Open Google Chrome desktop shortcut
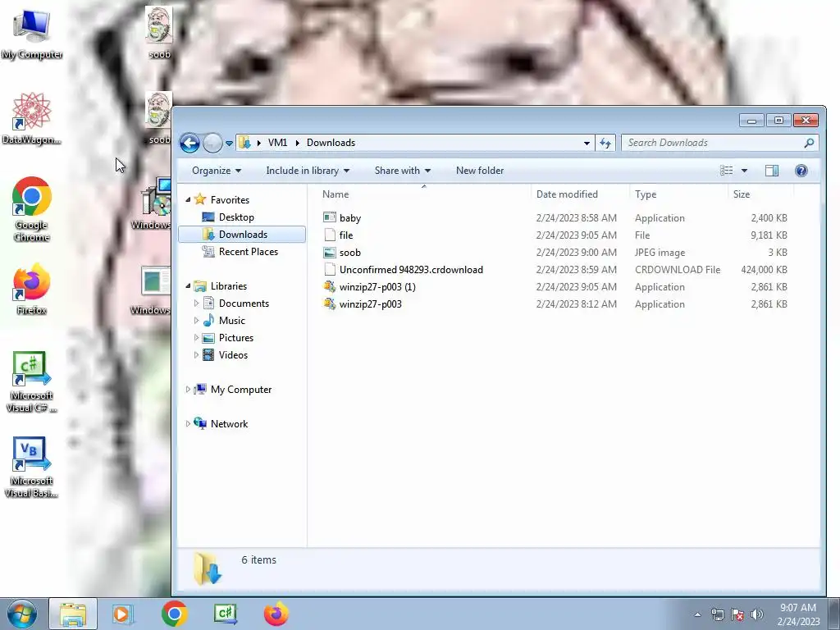The width and height of the screenshot is (840, 630). pyautogui.click(x=32, y=209)
